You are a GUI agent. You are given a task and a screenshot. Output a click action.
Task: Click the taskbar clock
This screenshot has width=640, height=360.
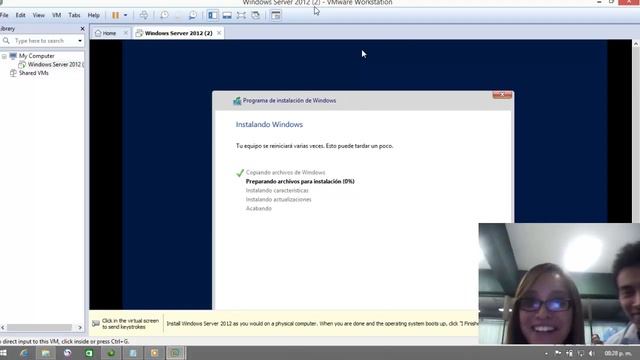[x=618, y=353]
